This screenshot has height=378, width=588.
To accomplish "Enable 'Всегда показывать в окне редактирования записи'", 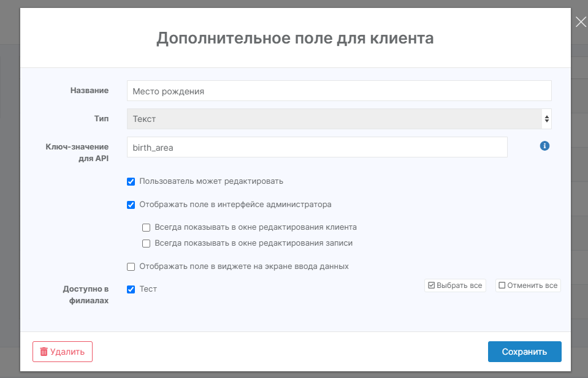I will tap(147, 243).
